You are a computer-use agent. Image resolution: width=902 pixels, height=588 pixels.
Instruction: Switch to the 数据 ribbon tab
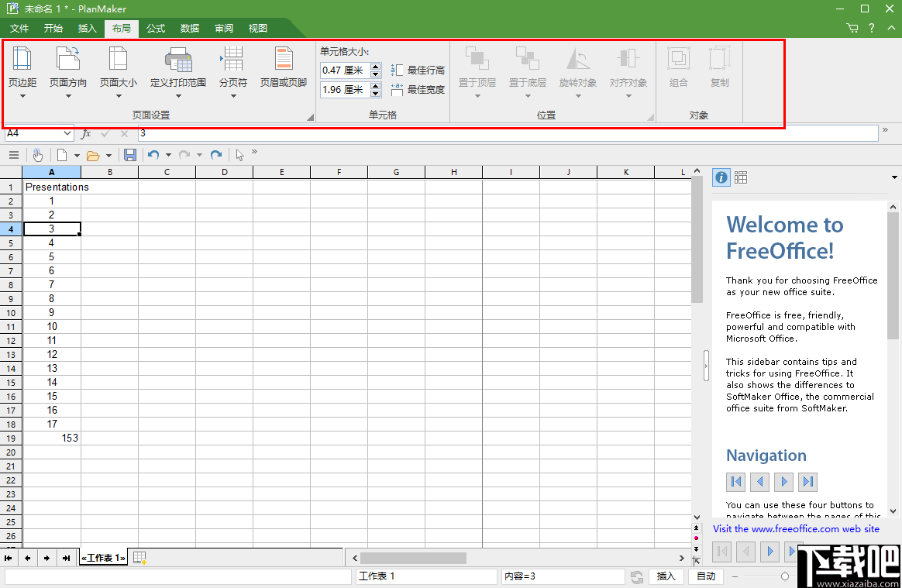coord(189,28)
